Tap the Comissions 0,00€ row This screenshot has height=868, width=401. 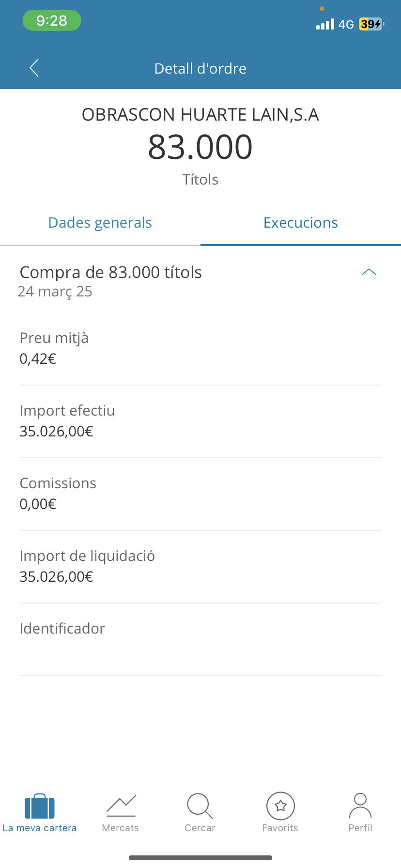[x=200, y=494]
